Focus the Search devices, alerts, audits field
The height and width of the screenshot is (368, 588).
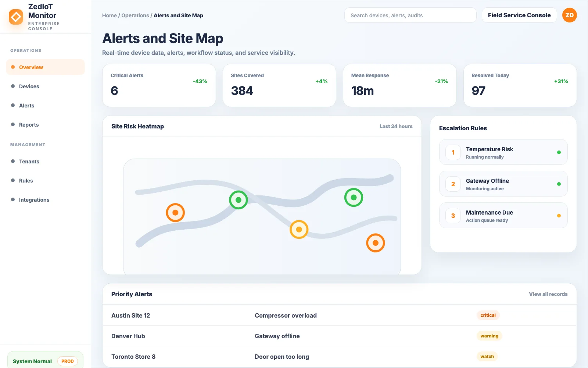click(x=410, y=15)
